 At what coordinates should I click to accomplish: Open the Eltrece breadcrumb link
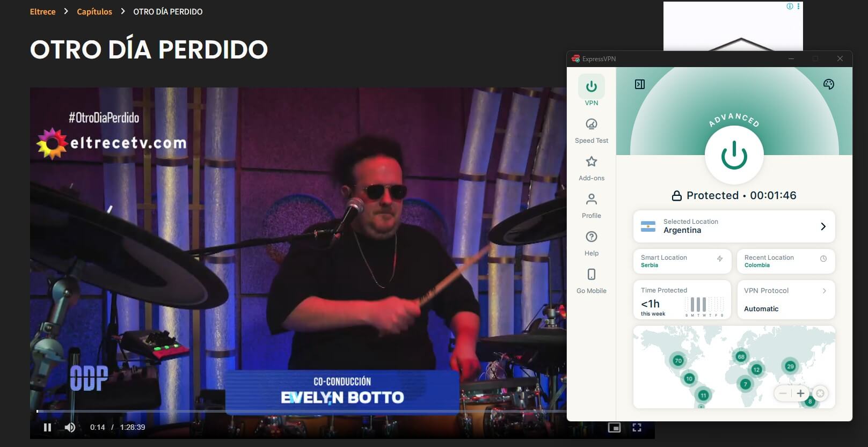pyautogui.click(x=43, y=11)
